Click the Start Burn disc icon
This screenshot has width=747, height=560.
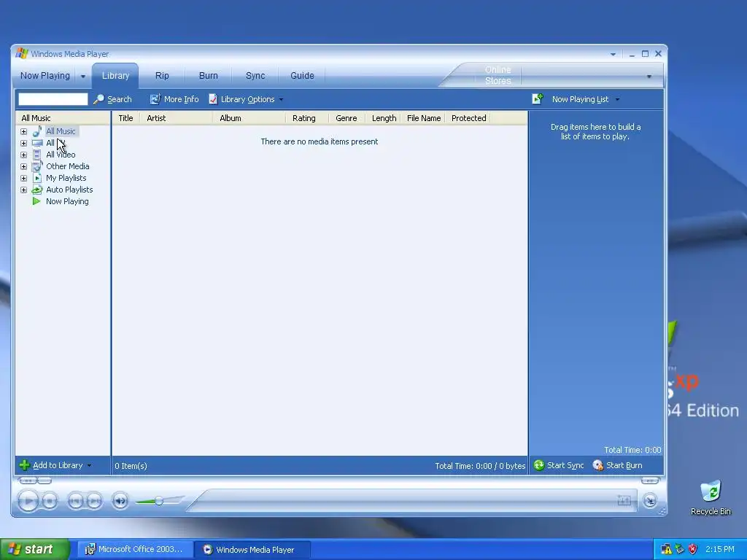click(x=598, y=465)
